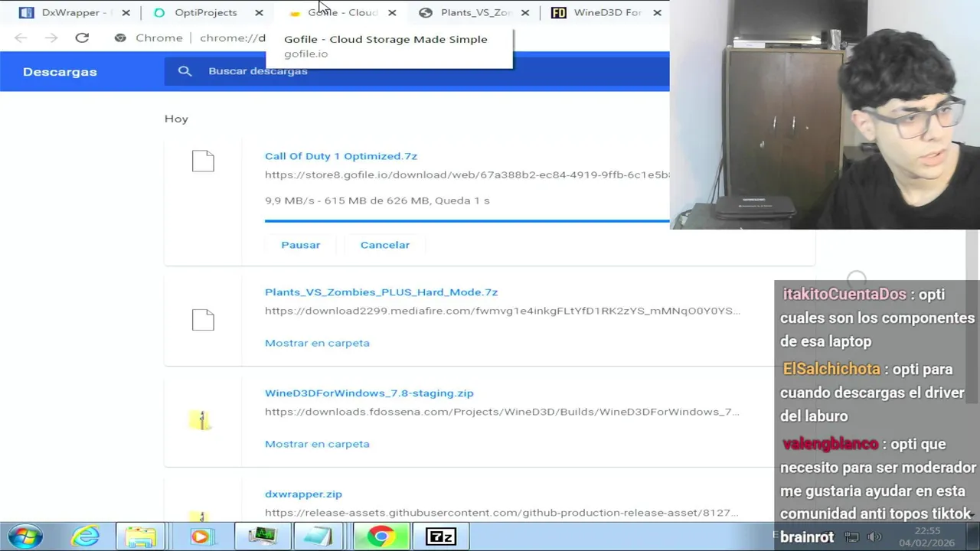Open Notepad from the taskbar
Screen dimensions: 980x551
(319, 536)
